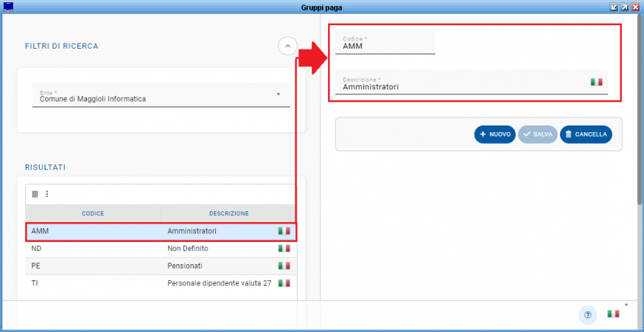Click the Cancella button
This screenshot has width=644, height=332.
pyautogui.click(x=586, y=134)
